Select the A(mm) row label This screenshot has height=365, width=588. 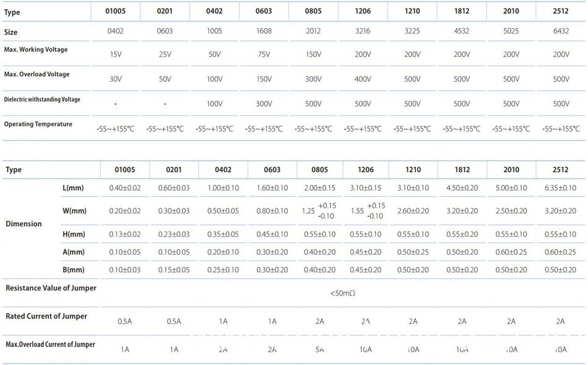coord(74,252)
